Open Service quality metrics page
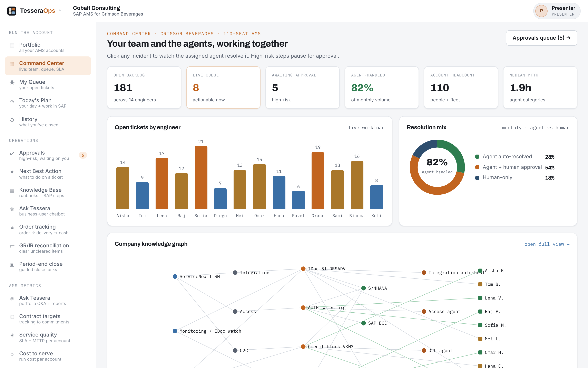The height and width of the screenshot is (368, 588). (48, 337)
